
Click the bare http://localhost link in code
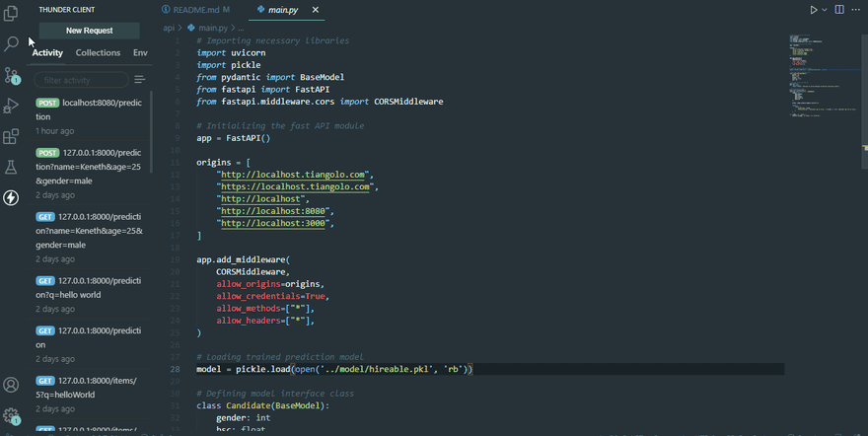click(260, 198)
